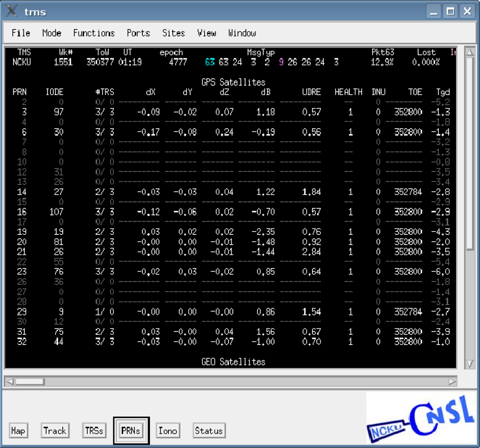Click the HEALTH column header
The image size is (480, 448).
click(x=348, y=92)
